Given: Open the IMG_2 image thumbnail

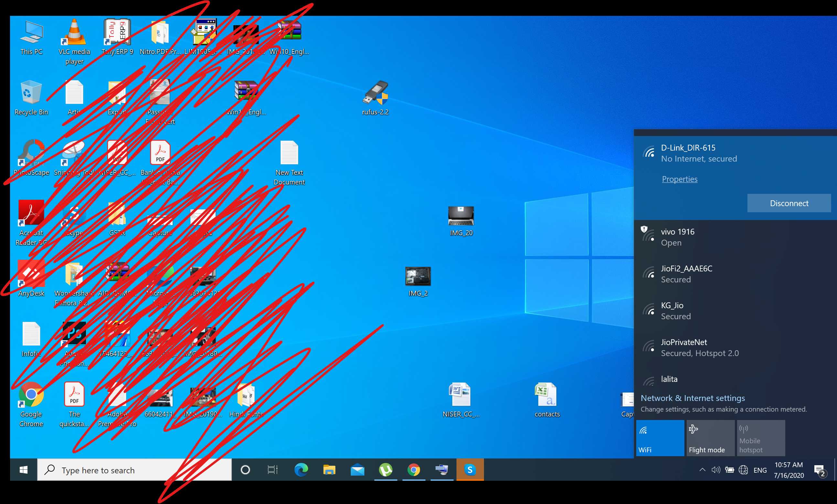Looking at the screenshot, I should 418,281.
